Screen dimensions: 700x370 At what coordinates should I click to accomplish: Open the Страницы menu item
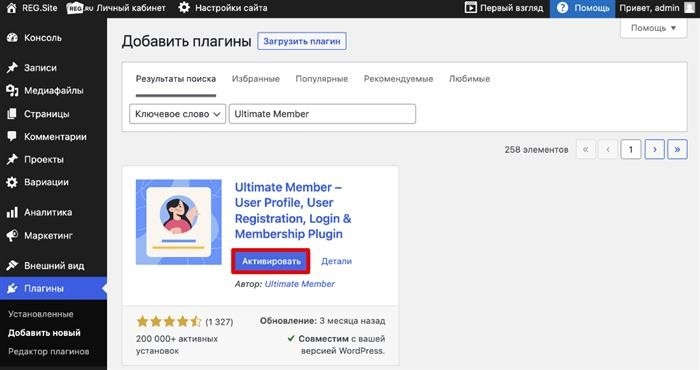pyautogui.click(x=54, y=114)
